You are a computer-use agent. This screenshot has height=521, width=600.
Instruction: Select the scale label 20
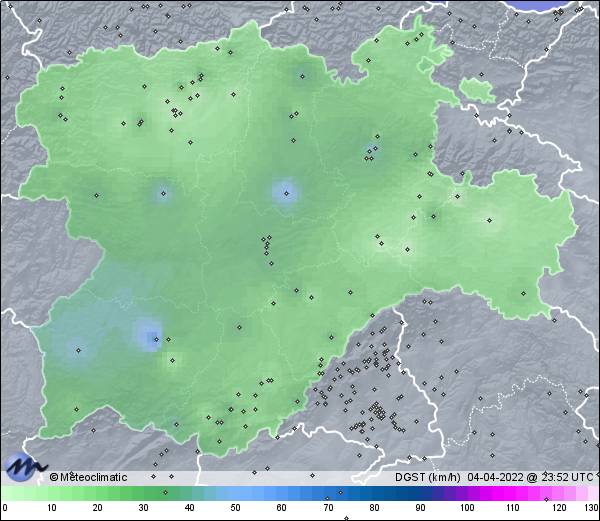point(98,508)
